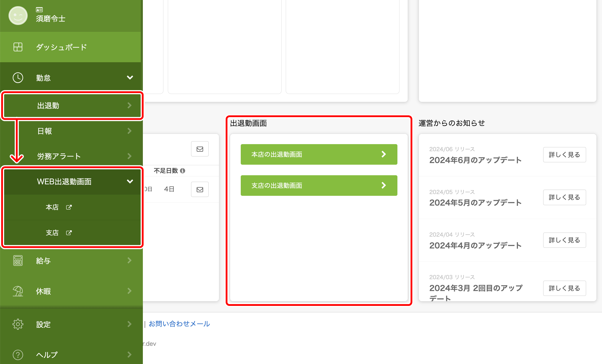This screenshot has width=602, height=364.
Task: Click the beach umbrella icon for 休暇
Action: [x=18, y=291]
